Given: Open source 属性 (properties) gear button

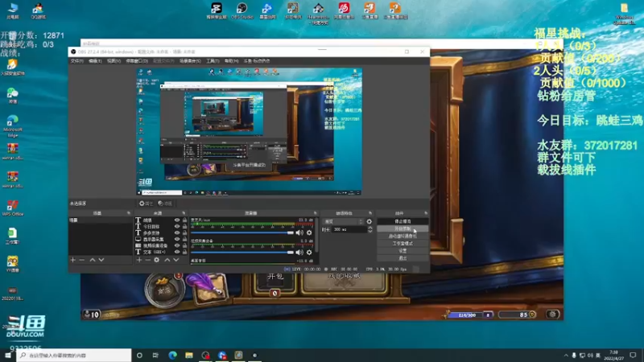Looking at the screenshot, I should click(x=146, y=204).
